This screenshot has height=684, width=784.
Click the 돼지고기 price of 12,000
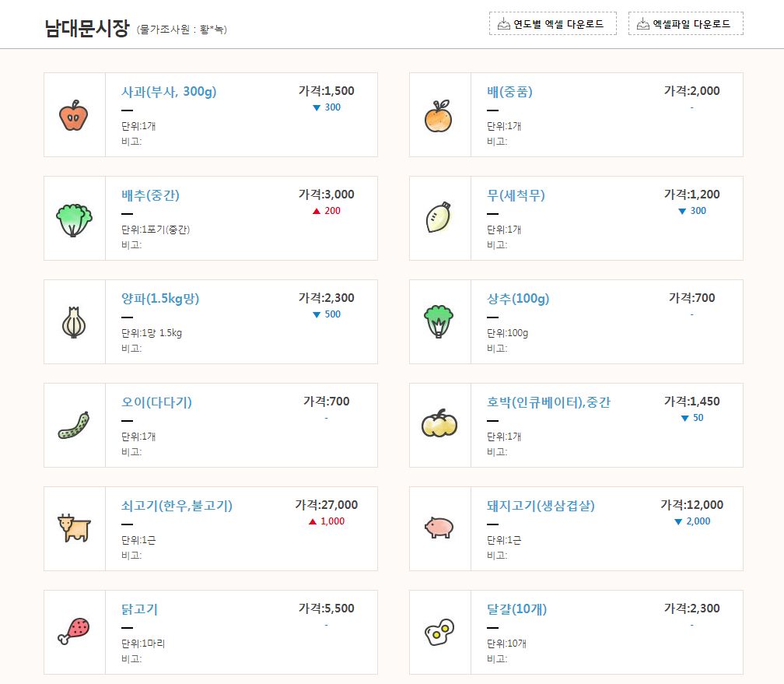(691, 505)
